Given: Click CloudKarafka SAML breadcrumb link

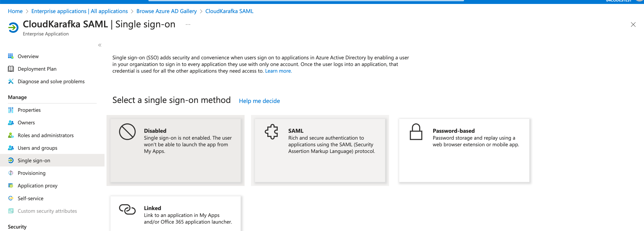Looking at the screenshot, I should [229, 11].
